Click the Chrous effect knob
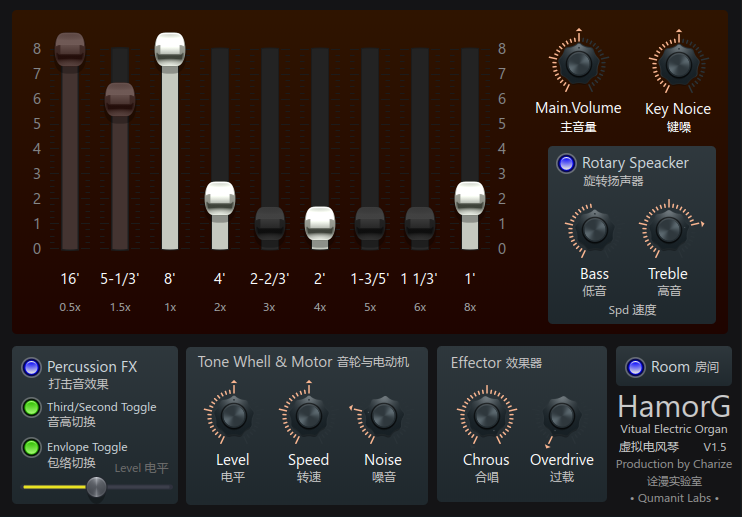Image resolution: width=742 pixels, height=517 pixels. point(487,416)
